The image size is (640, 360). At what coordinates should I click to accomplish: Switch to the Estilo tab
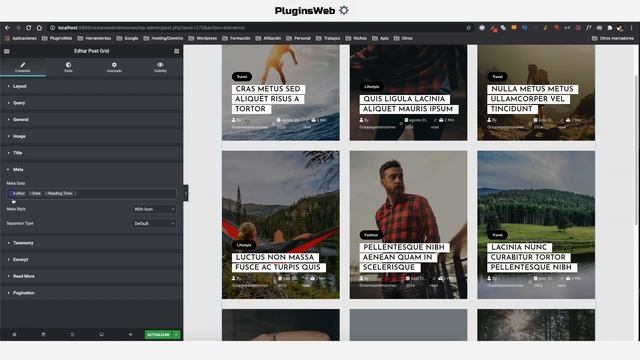point(69,67)
